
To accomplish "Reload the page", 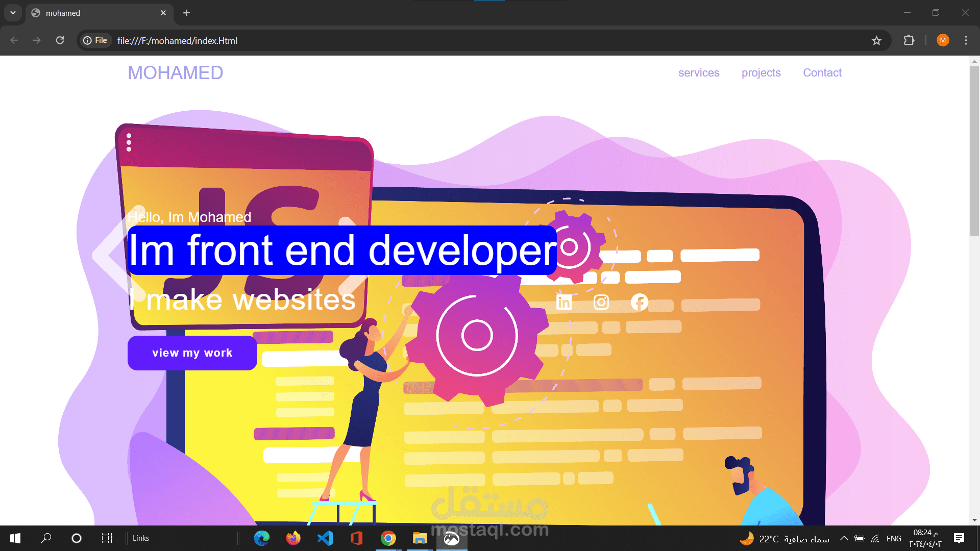I will point(60,40).
